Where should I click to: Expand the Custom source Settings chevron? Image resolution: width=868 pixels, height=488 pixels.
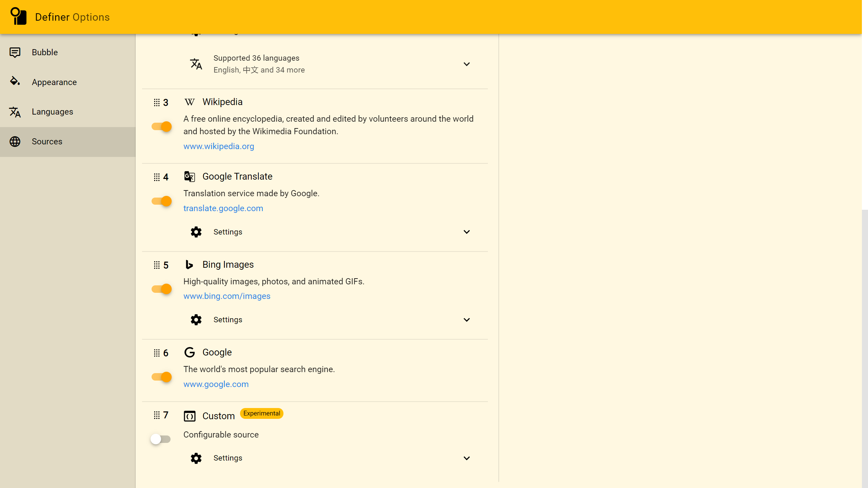[x=467, y=458]
